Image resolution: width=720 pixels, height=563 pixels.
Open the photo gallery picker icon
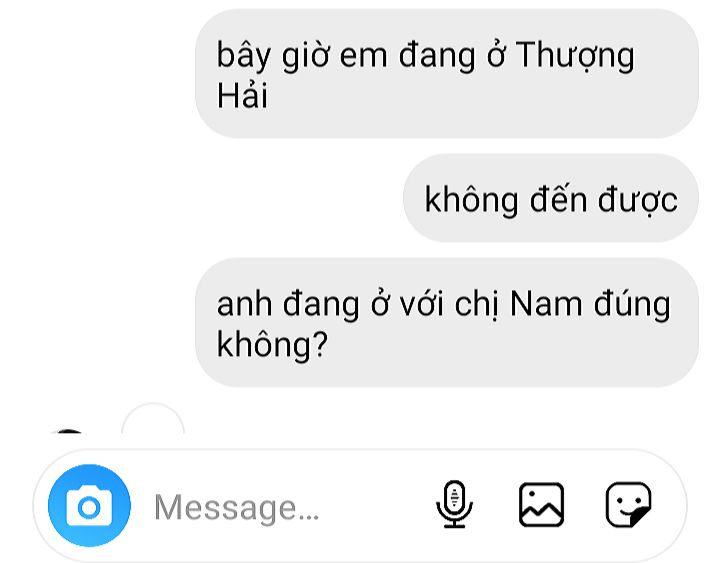coord(541,505)
